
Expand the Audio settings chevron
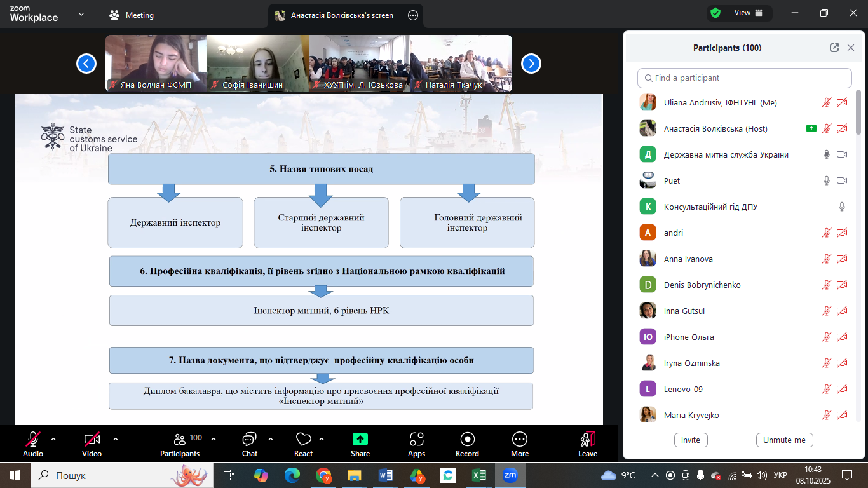(x=53, y=439)
